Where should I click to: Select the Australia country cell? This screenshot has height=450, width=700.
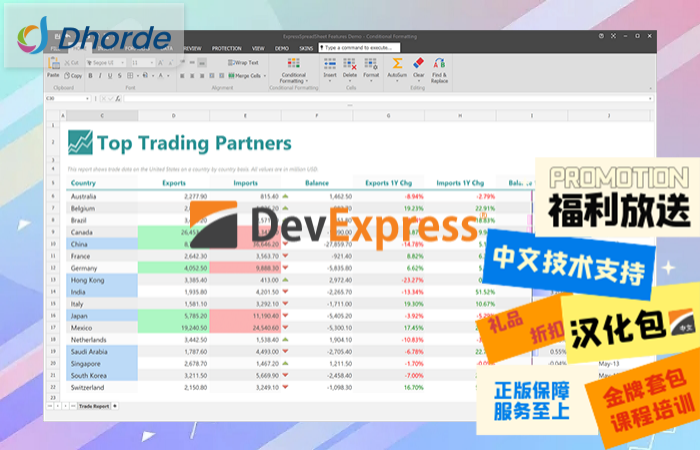click(x=102, y=196)
